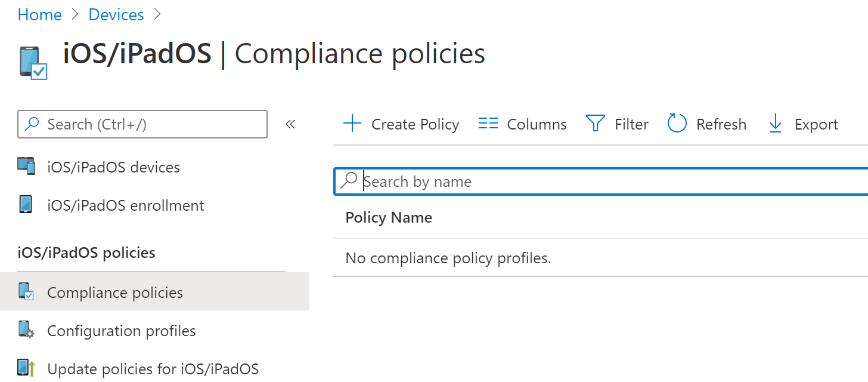Open the iOS/iPadOS enrollment page
This screenshot has width=868, height=382.
click(x=125, y=205)
